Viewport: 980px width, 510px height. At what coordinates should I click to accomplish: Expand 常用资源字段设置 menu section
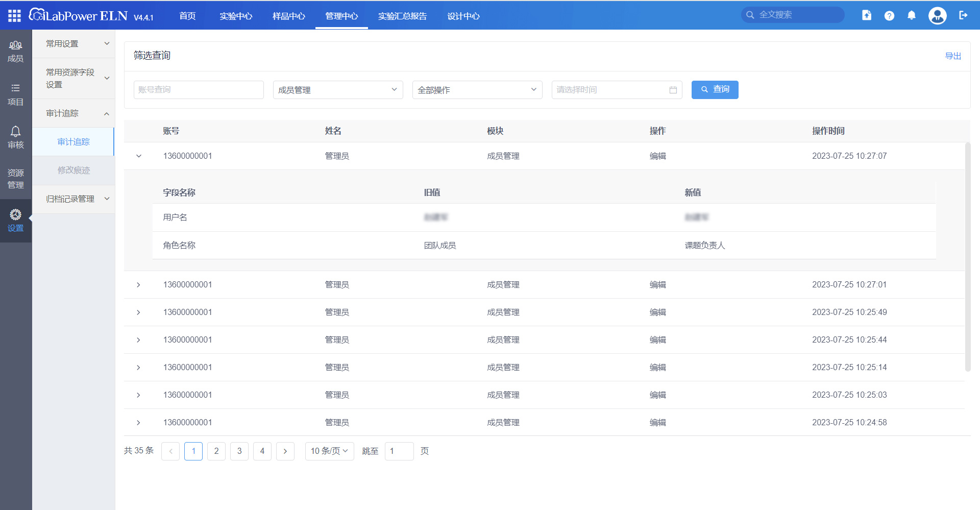pos(73,78)
